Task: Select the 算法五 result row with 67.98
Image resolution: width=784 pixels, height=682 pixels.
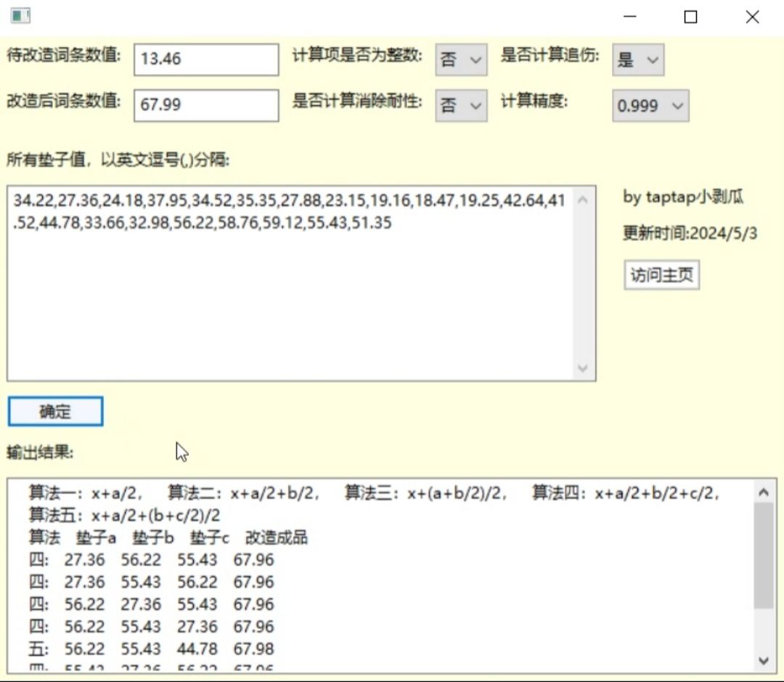Action: (152, 649)
